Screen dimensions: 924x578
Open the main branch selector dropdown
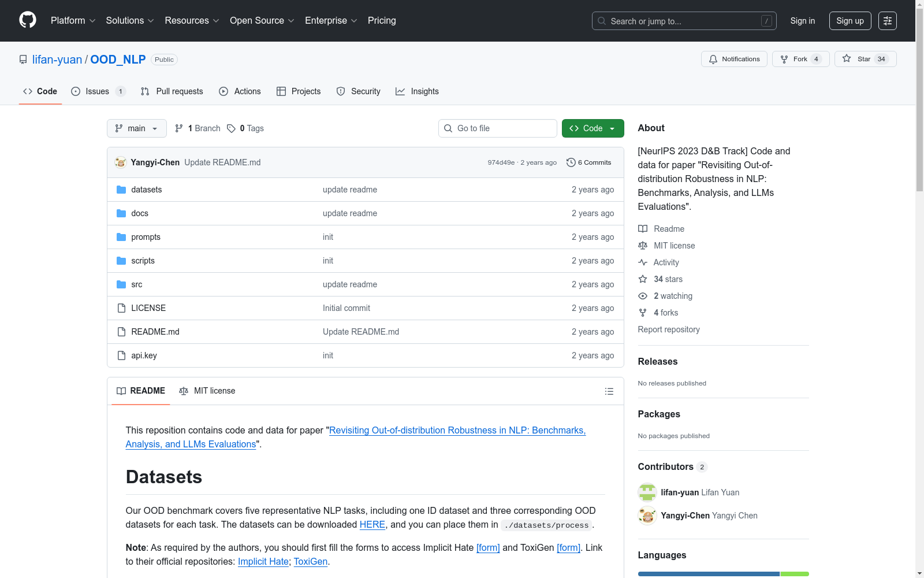(x=137, y=128)
